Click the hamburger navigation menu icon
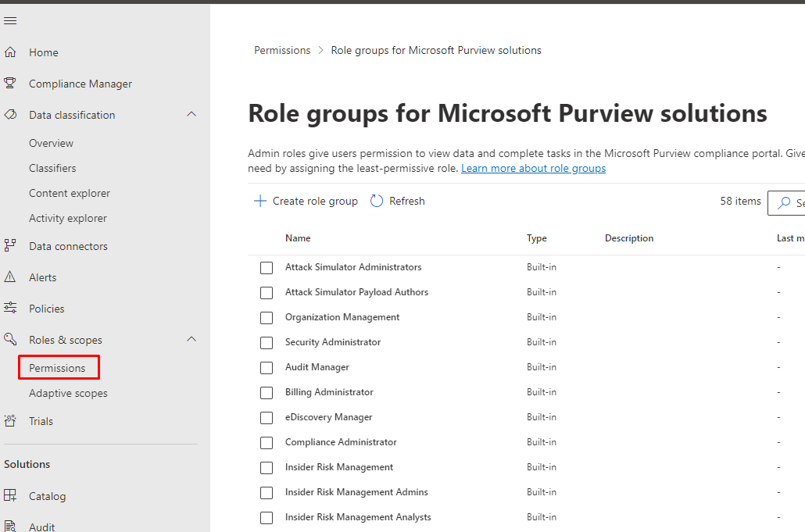Viewport: 805px width, 532px height. tap(10, 21)
